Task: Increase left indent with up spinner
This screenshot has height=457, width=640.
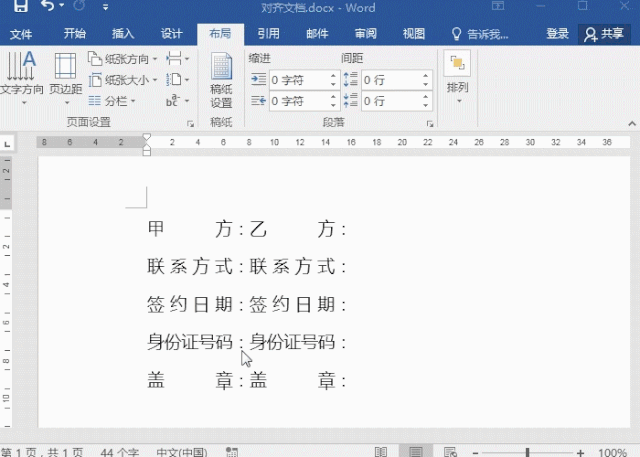Action: [333, 75]
